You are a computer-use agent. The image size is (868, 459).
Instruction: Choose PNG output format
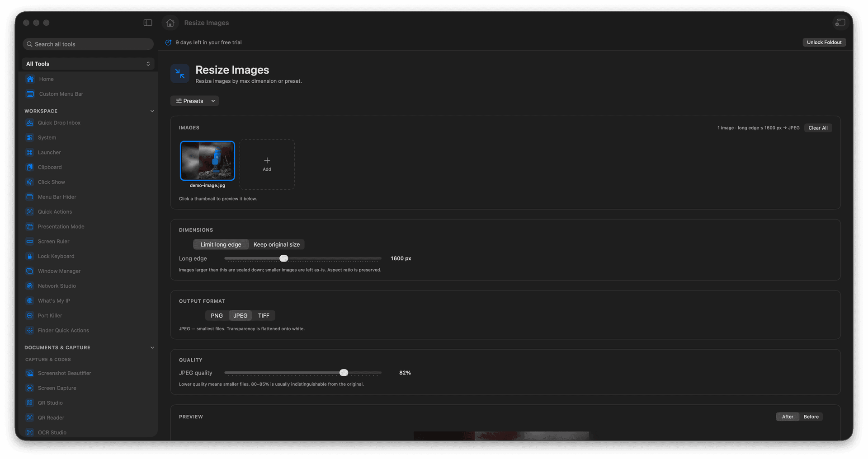217,316
